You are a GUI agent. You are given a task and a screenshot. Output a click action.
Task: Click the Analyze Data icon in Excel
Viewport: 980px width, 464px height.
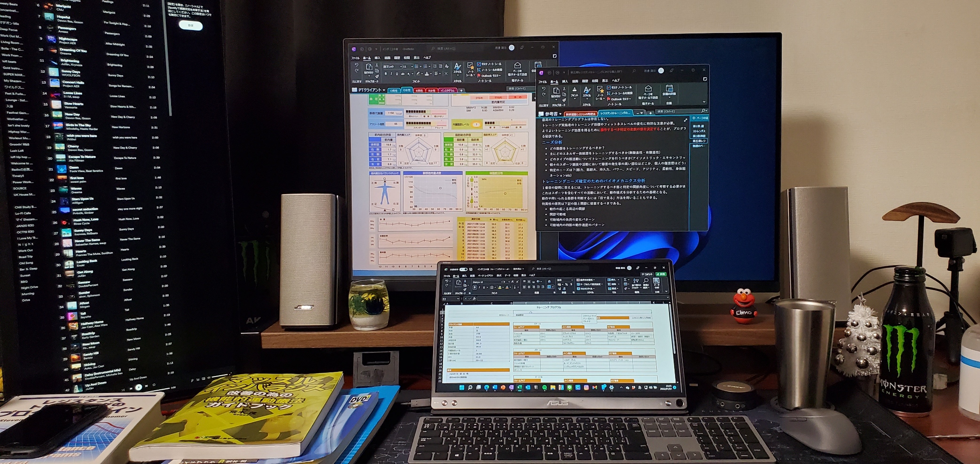pos(656,281)
